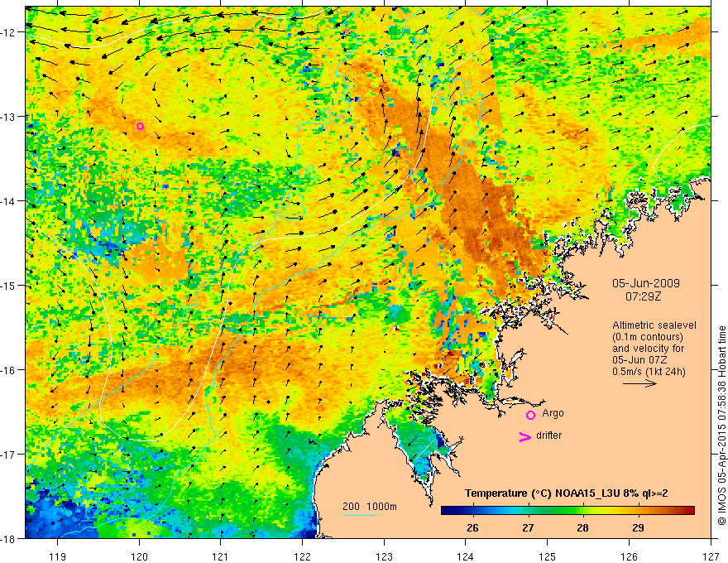This screenshot has height=563, width=728.
Task: Click latitude axis label -14
Action: pos(9,201)
